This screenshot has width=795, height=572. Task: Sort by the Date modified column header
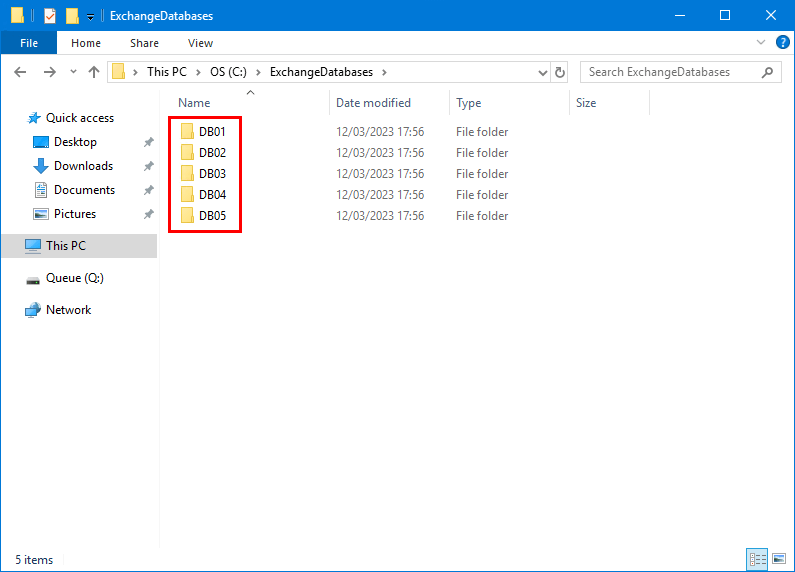tap(373, 103)
